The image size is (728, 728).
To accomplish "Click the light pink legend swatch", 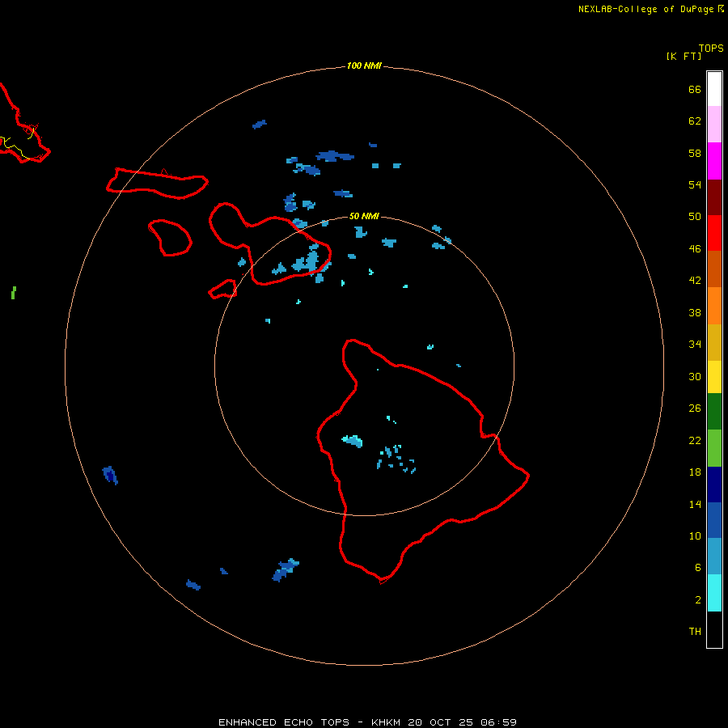I will tap(714, 125).
